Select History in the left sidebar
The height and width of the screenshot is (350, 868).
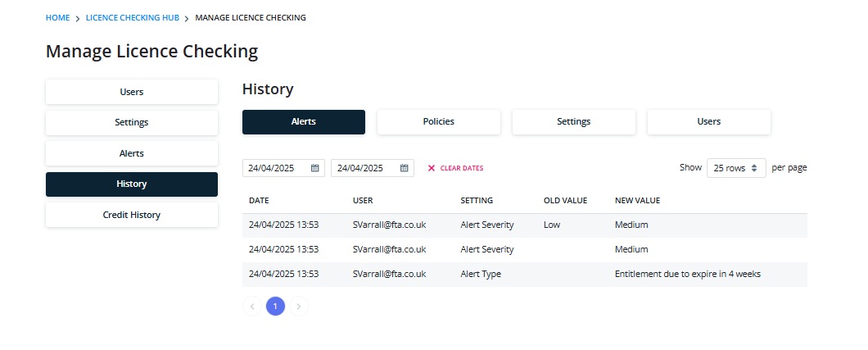coord(132,184)
